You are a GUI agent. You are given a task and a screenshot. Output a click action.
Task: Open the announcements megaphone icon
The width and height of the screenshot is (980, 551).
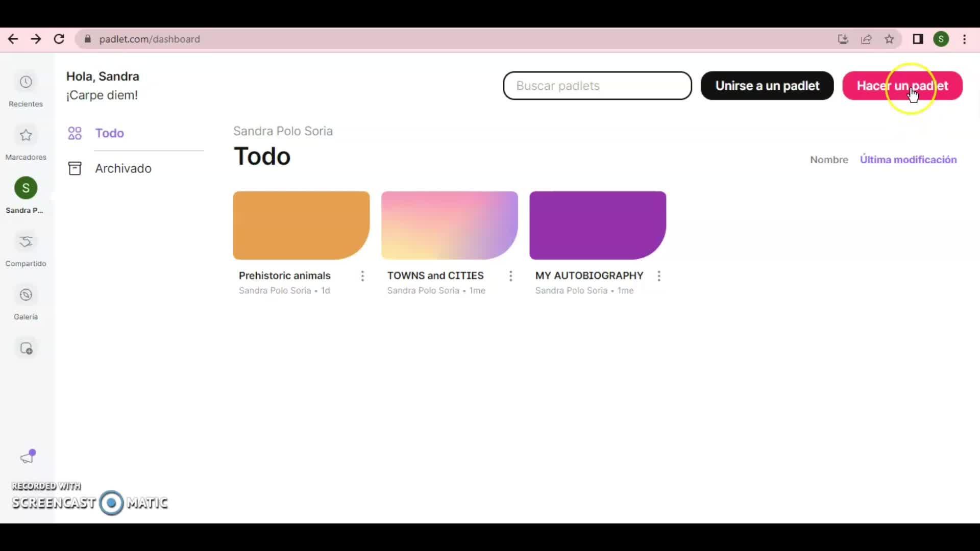coord(28,457)
